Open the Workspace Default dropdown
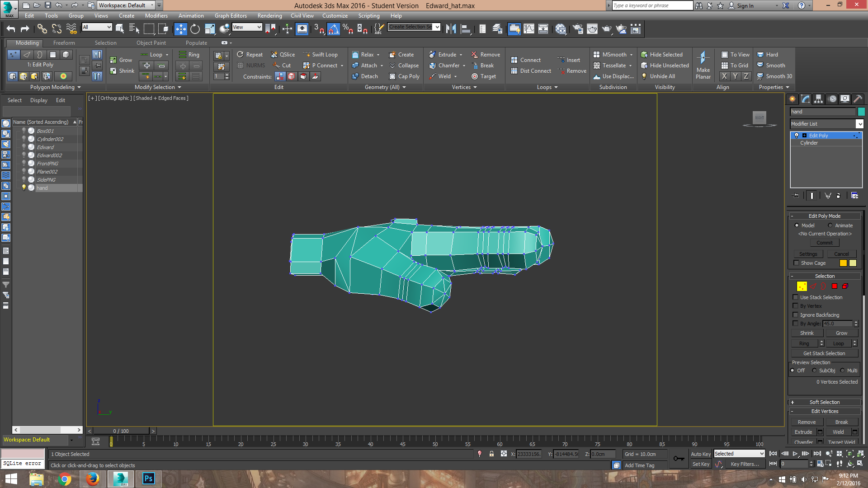 (126, 5)
